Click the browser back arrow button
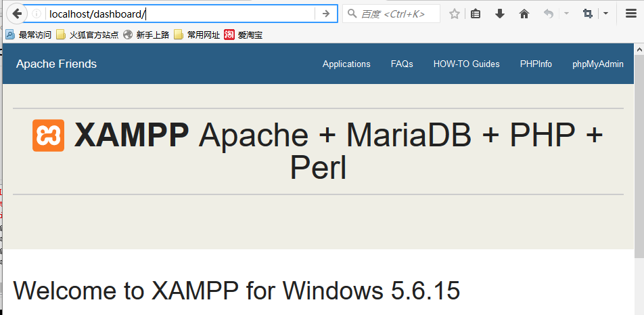This screenshot has width=644, height=315. click(17, 14)
